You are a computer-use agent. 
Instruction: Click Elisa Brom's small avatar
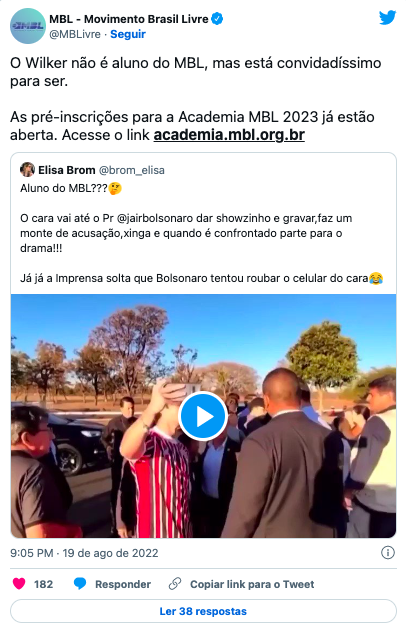click(27, 170)
